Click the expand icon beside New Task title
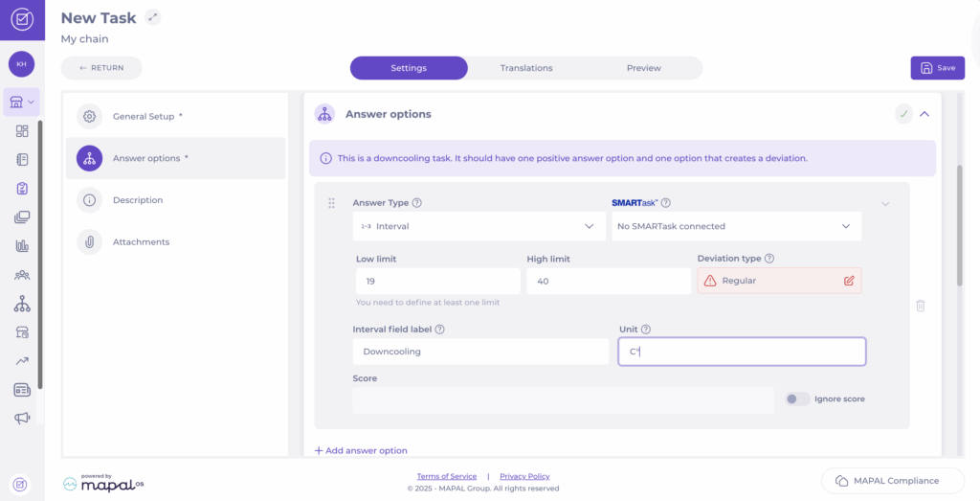This screenshot has width=980, height=501. [x=153, y=17]
